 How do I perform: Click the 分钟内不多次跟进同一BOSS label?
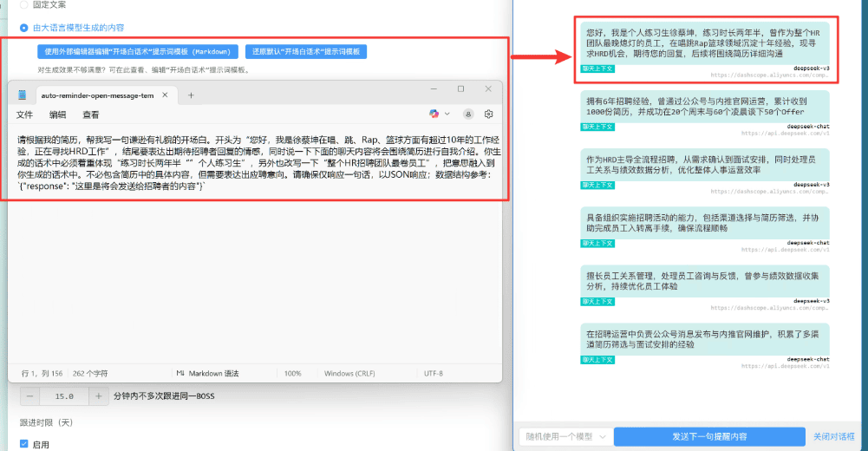point(164,396)
